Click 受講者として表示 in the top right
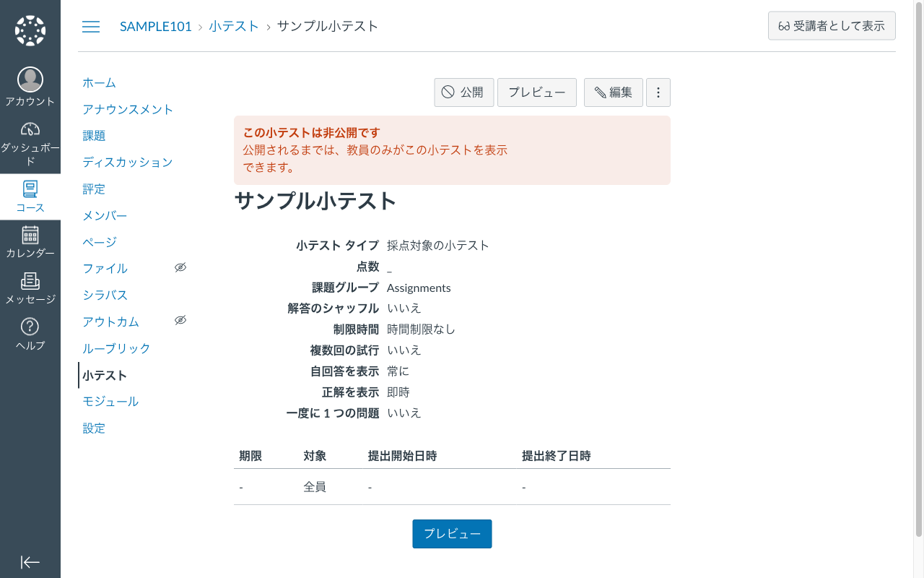Viewport: 924px width, 578px height. [832, 25]
